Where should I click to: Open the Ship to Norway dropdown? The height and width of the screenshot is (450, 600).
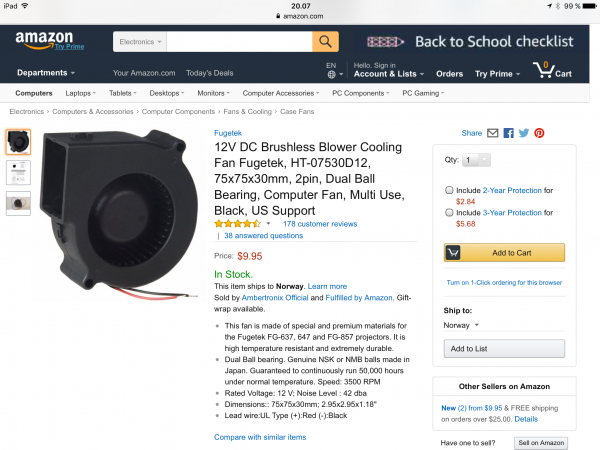[462, 325]
